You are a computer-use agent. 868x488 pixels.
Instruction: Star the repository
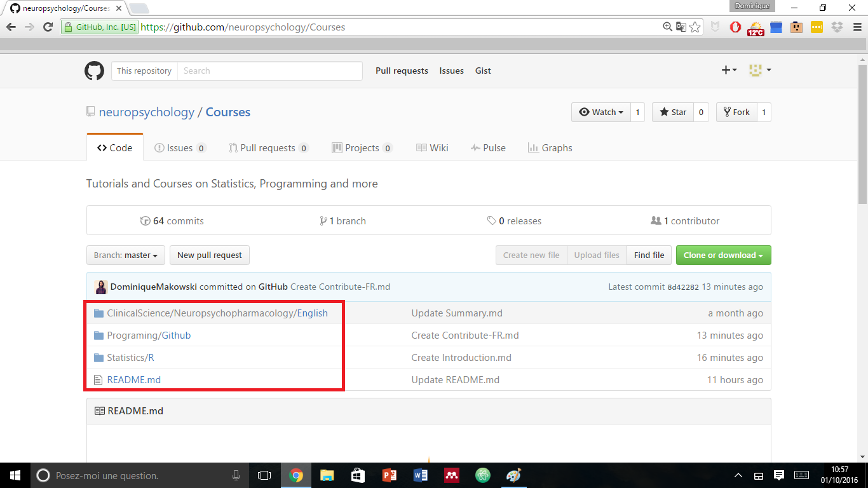pos(673,112)
